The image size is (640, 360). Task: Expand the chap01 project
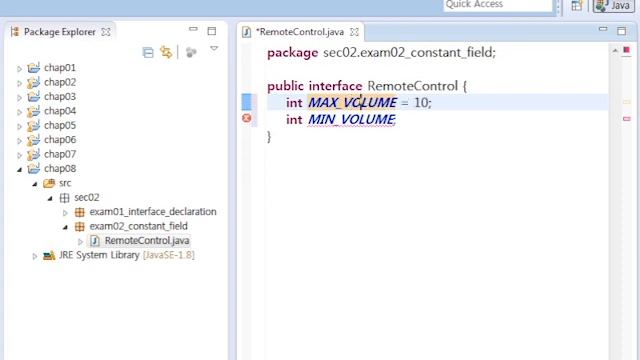click(19, 68)
